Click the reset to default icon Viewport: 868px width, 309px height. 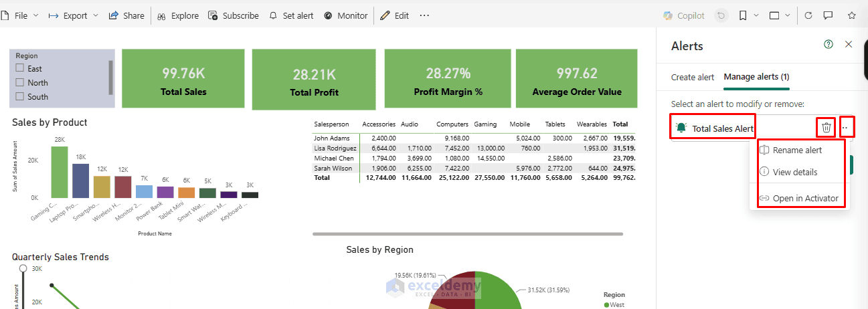[x=721, y=15]
